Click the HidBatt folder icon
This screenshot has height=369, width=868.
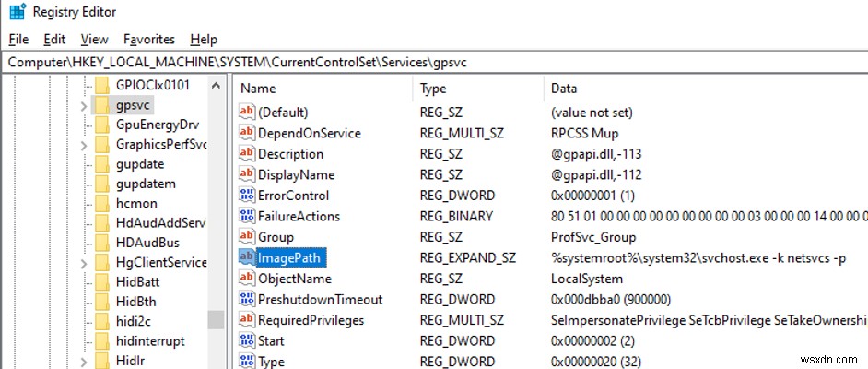pos(102,282)
